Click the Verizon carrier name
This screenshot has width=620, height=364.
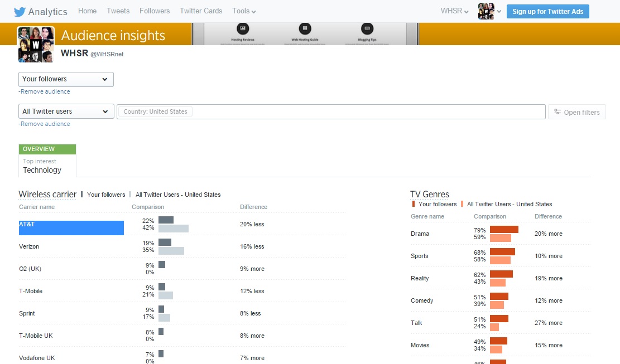[29, 247]
